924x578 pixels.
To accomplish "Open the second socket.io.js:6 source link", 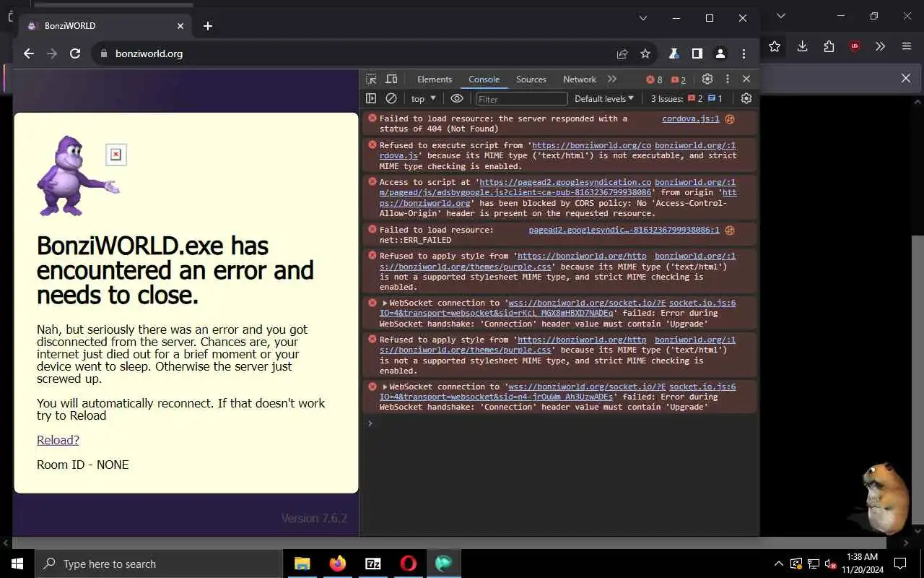I will 702,387.
